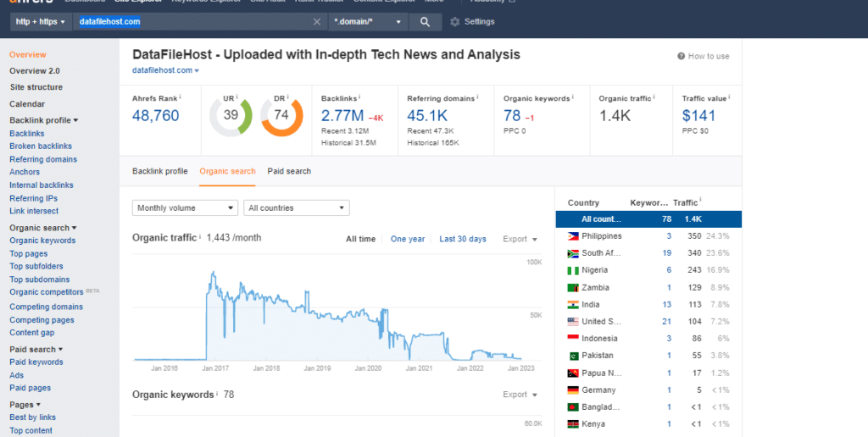This screenshot has width=868, height=437.
Task: Open the Top pages report
Action: click(28, 253)
